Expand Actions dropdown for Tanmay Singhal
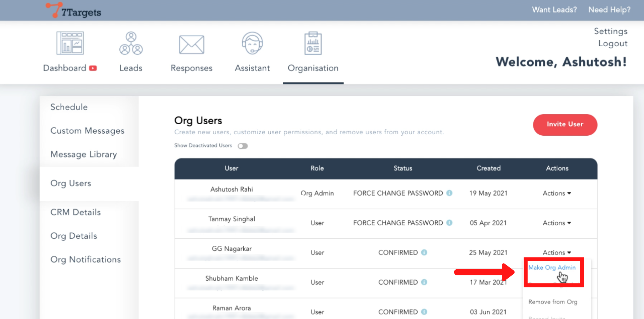 point(557,223)
